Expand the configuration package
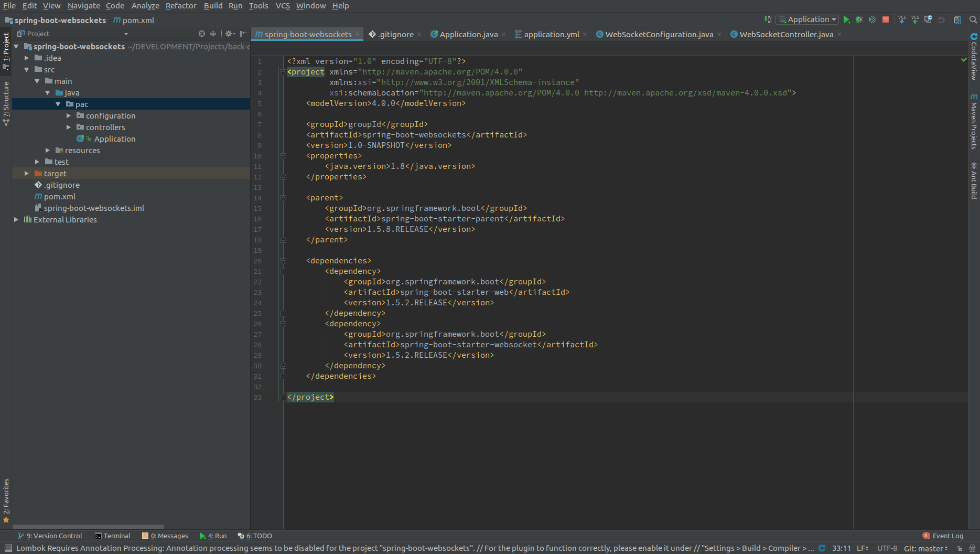 click(69, 116)
